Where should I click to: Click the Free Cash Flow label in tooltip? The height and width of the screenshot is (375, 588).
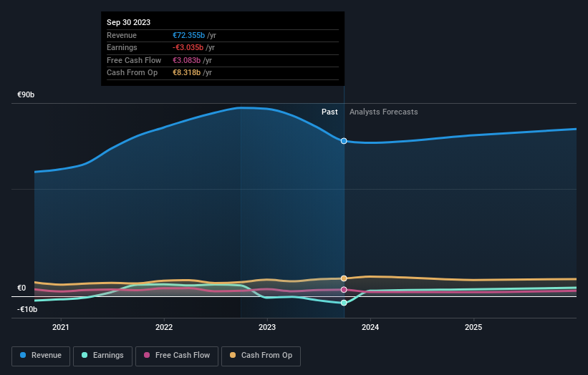[134, 60]
